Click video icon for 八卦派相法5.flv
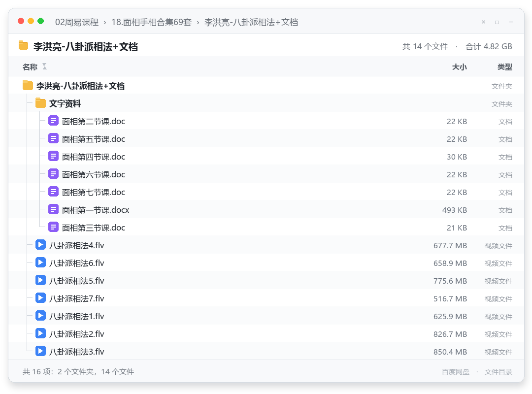Image resolution: width=532 pixels, height=394 pixels. pos(40,280)
